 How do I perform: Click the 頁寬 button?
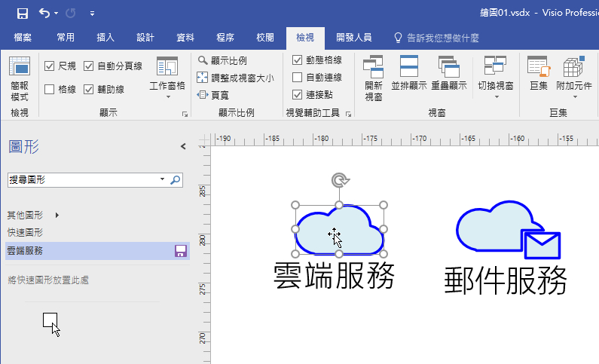tap(213, 95)
